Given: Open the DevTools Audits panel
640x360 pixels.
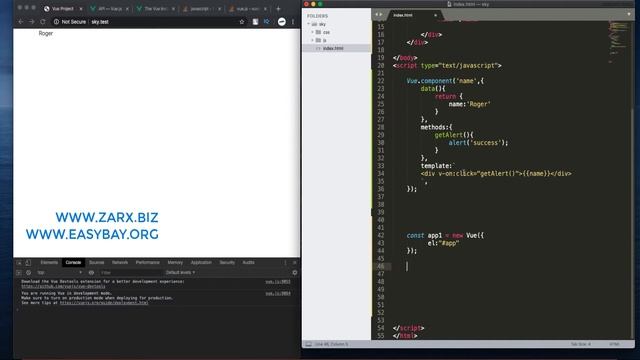Looking at the screenshot, I should click(x=249, y=262).
